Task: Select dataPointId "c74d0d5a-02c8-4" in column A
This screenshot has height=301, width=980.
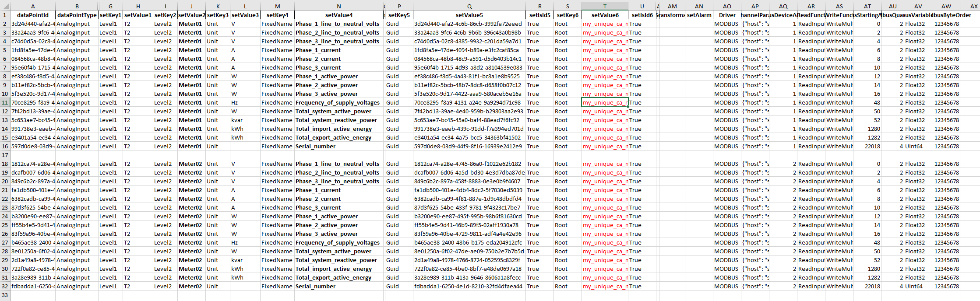Action: coord(33,41)
